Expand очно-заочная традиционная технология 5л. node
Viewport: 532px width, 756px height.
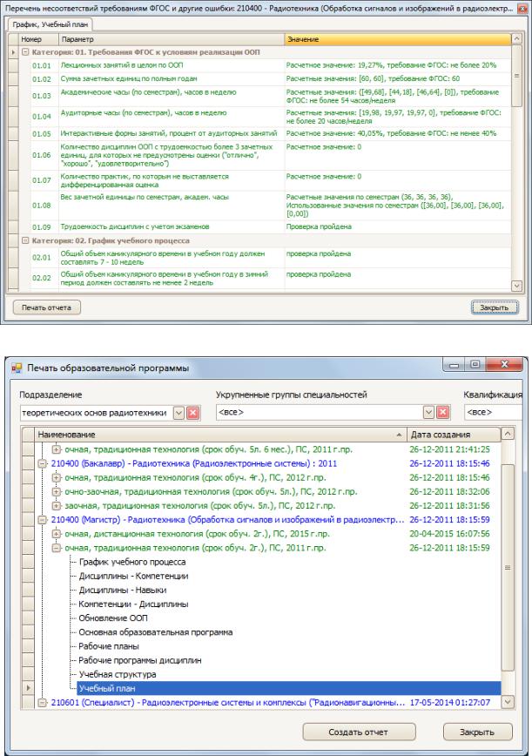click(x=57, y=492)
